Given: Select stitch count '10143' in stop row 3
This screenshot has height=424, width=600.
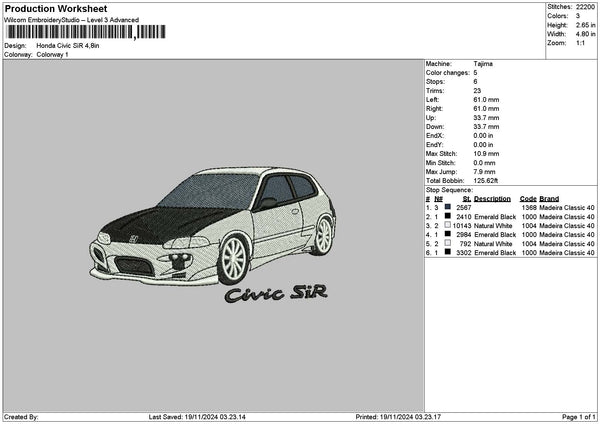Looking at the screenshot, I should [462, 226].
